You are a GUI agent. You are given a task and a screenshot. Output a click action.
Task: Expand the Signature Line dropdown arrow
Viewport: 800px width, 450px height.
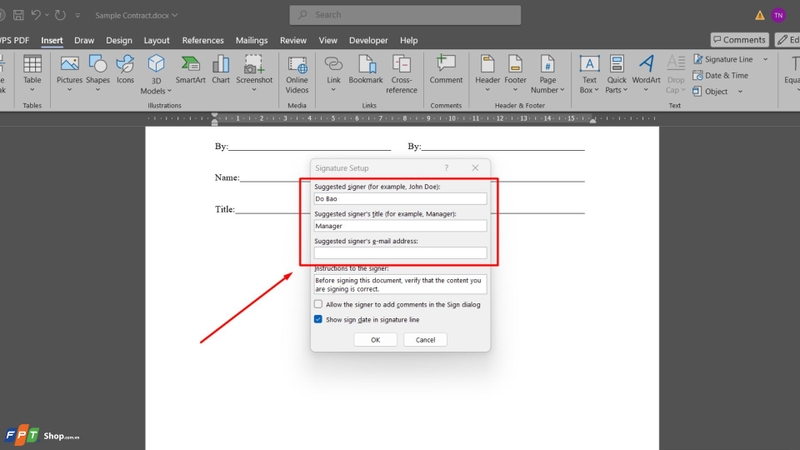click(765, 59)
